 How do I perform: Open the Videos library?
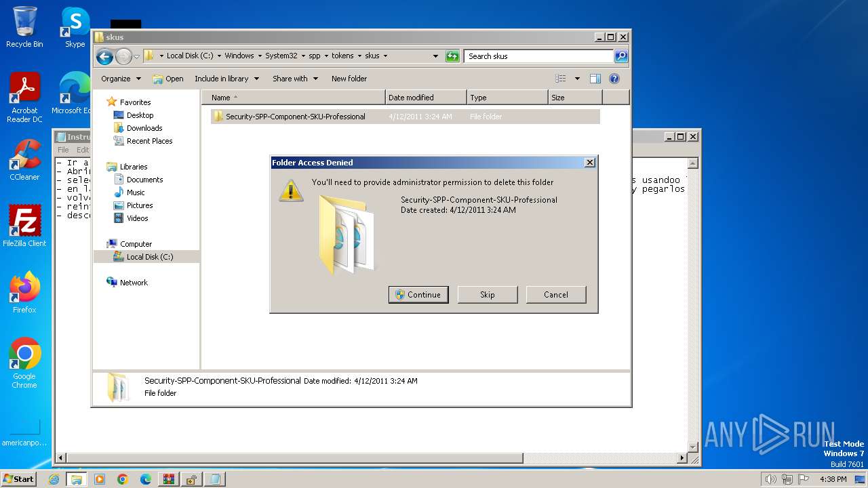point(137,218)
